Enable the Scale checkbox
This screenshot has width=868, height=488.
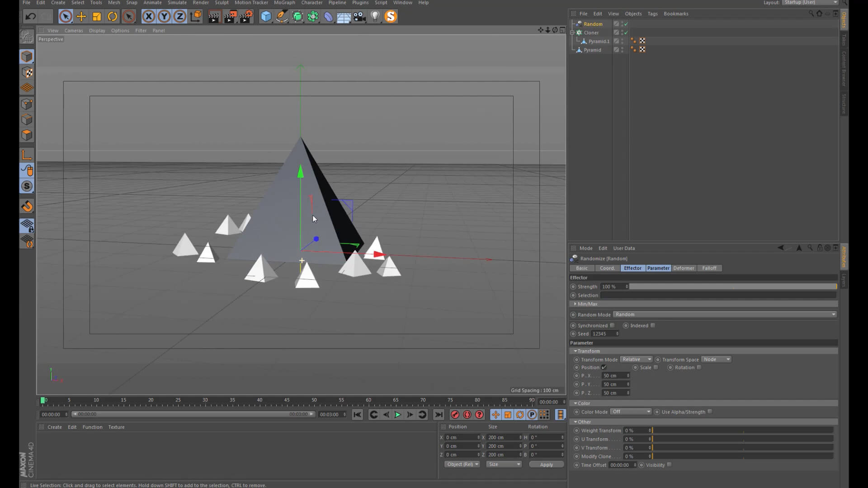tap(656, 367)
